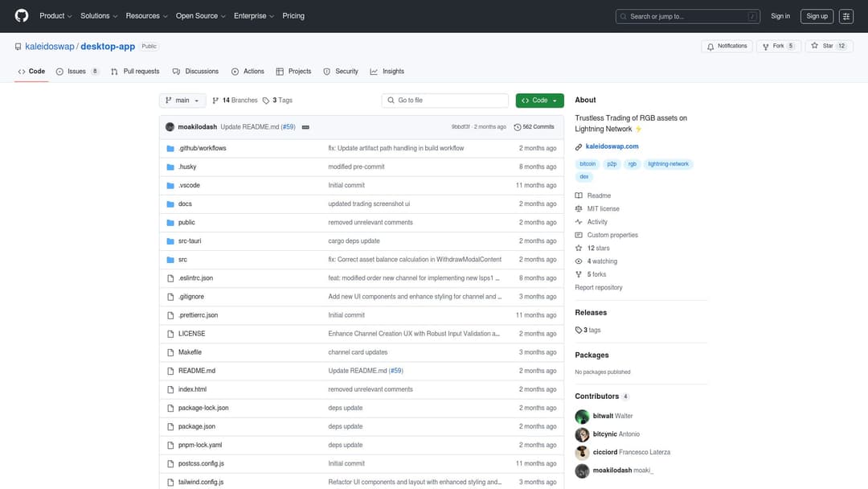Expand the Product menu
Viewport: 868px width, 489px height.
click(x=55, y=16)
